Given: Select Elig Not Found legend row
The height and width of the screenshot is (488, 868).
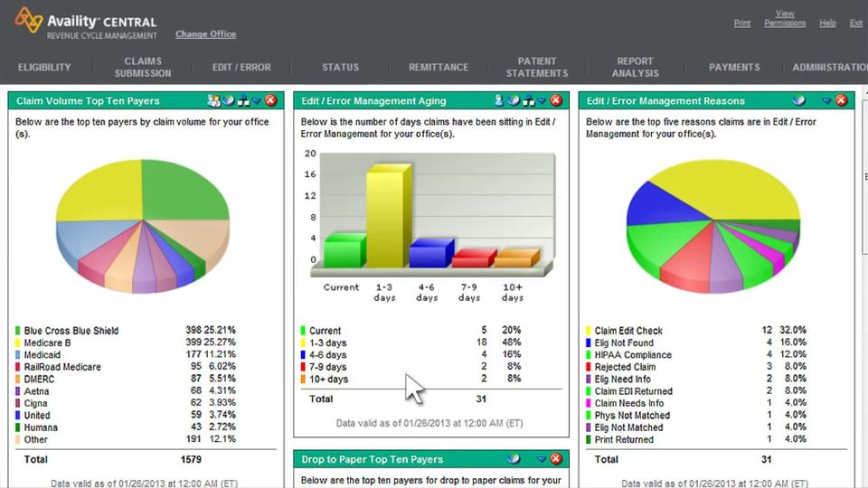Looking at the screenshot, I should pos(696,343).
